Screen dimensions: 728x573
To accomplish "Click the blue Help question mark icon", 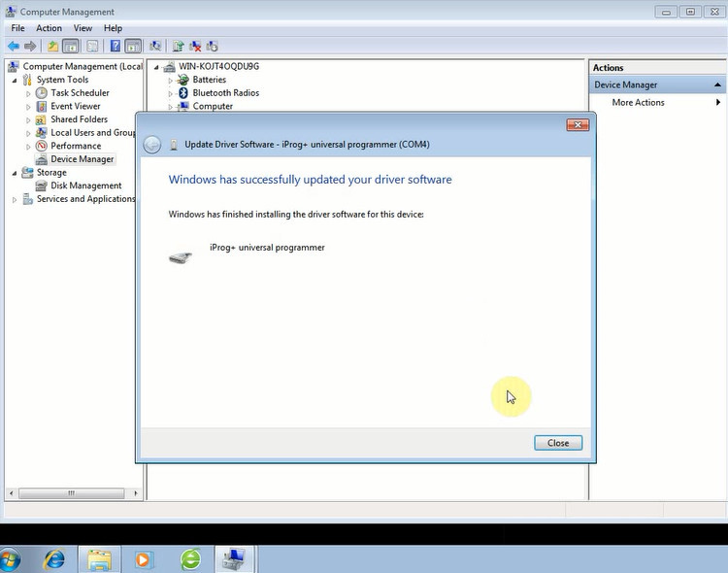I will click(116, 46).
